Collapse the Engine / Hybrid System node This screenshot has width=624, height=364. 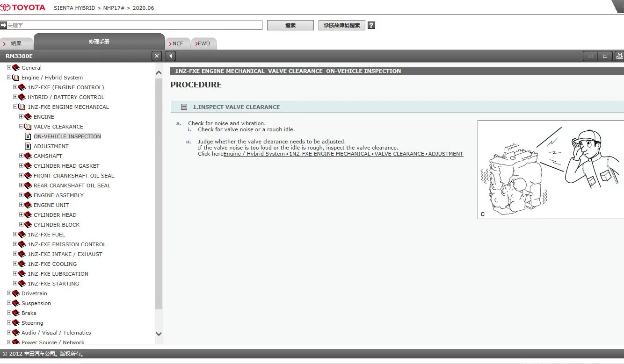pos(9,78)
